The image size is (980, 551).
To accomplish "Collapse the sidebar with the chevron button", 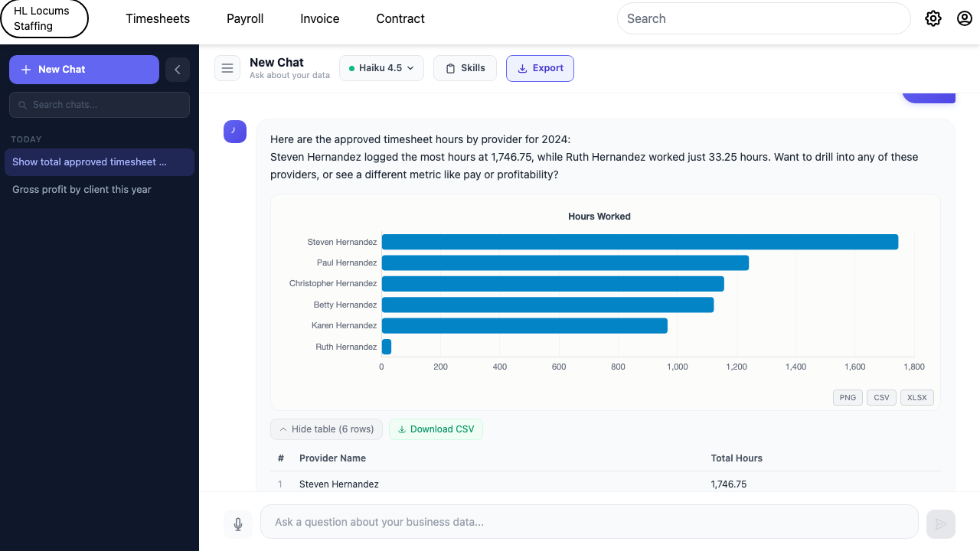I will coord(178,69).
